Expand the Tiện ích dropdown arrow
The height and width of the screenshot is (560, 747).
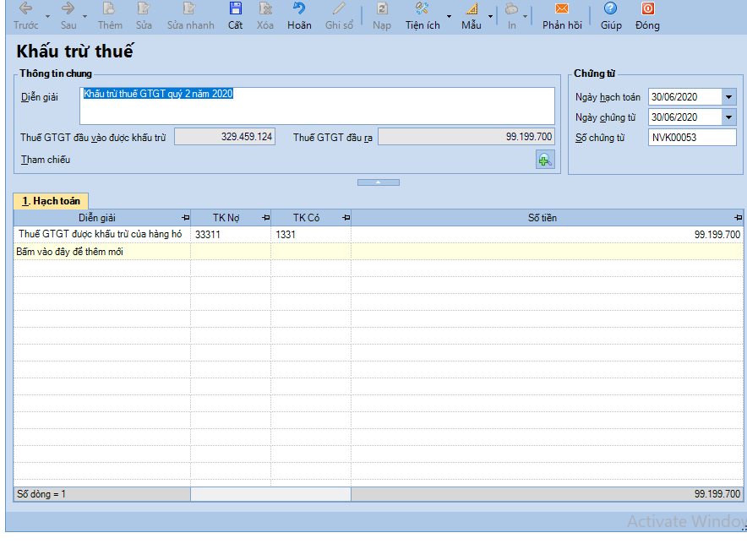point(449,16)
